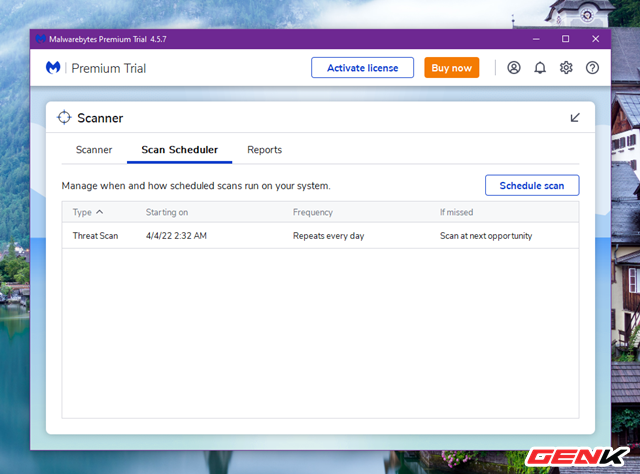This screenshot has width=640, height=474.
Task: Maximize the Malwarebytes window
Action: [x=565, y=39]
